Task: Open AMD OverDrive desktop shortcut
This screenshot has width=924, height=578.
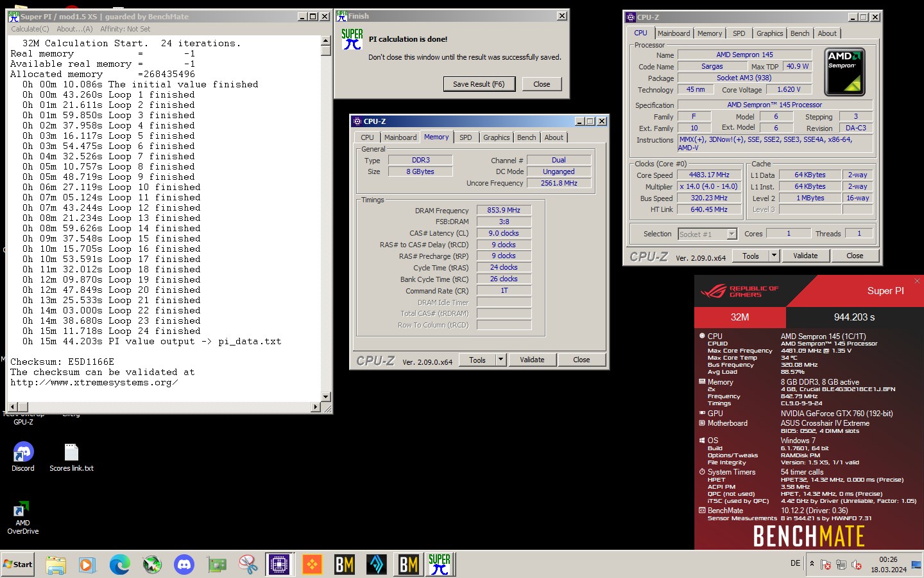Action: click(23, 518)
